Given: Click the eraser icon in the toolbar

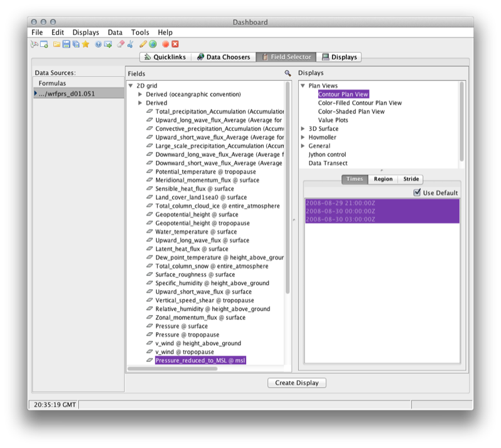Looking at the screenshot, I should (x=121, y=44).
